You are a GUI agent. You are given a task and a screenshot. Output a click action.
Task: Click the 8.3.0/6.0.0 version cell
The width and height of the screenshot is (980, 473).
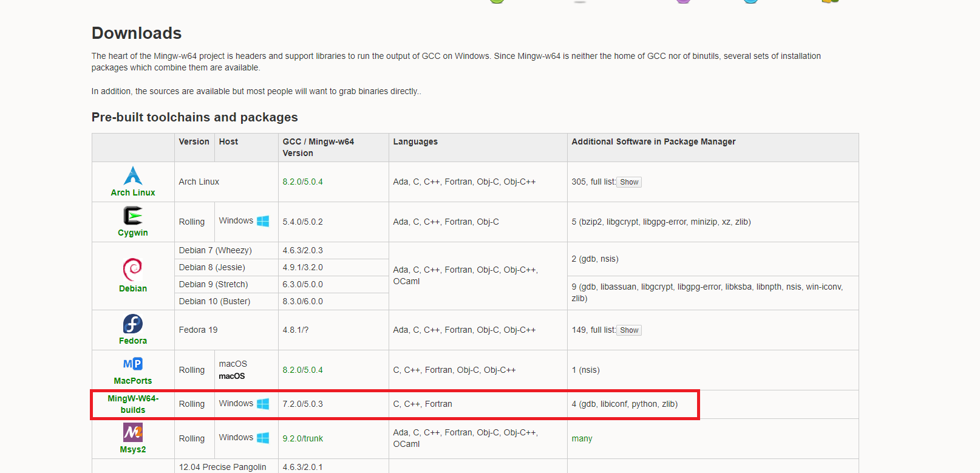pos(333,301)
